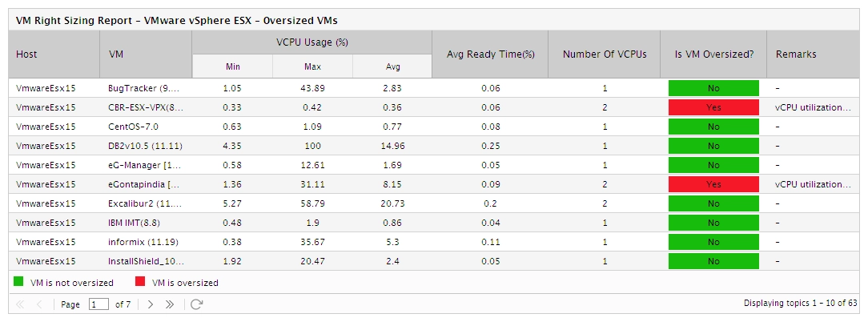
Task: Advance to next page arrow
Action: point(151,304)
